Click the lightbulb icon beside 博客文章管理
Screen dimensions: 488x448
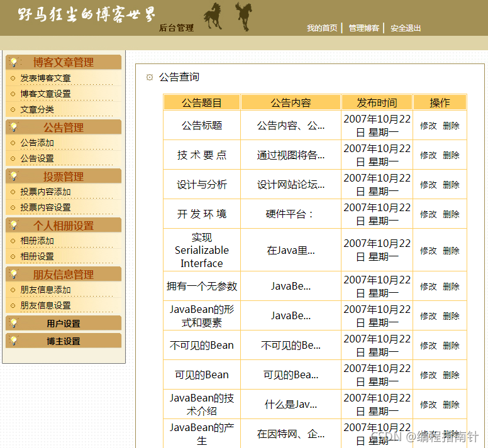14,62
